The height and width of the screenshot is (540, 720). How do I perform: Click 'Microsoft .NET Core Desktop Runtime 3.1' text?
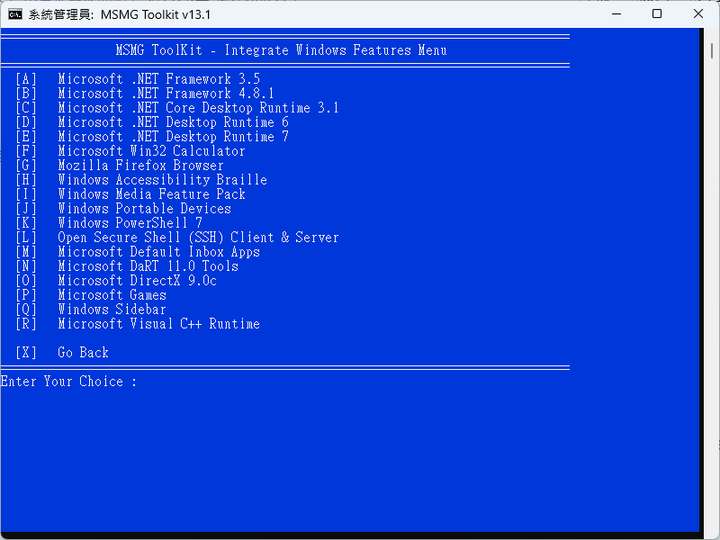198,108
